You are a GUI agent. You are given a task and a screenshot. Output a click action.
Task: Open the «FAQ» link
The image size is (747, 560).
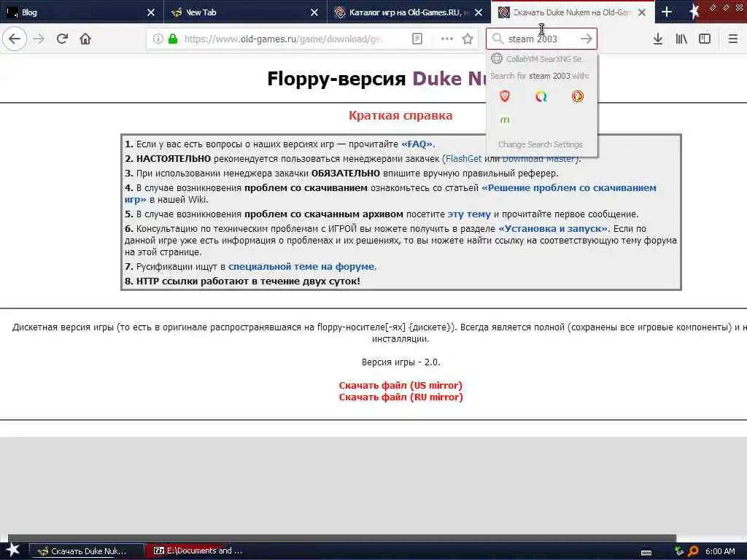click(418, 144)
